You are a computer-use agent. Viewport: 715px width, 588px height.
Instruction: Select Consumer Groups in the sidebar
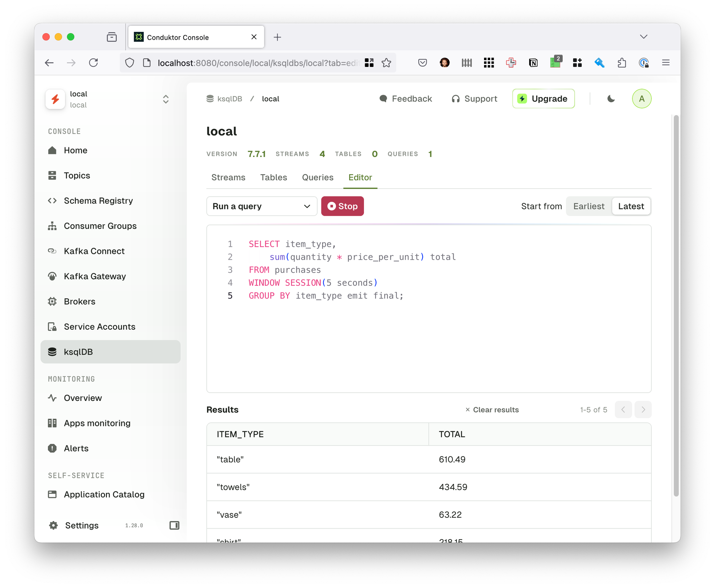(100, 226)
